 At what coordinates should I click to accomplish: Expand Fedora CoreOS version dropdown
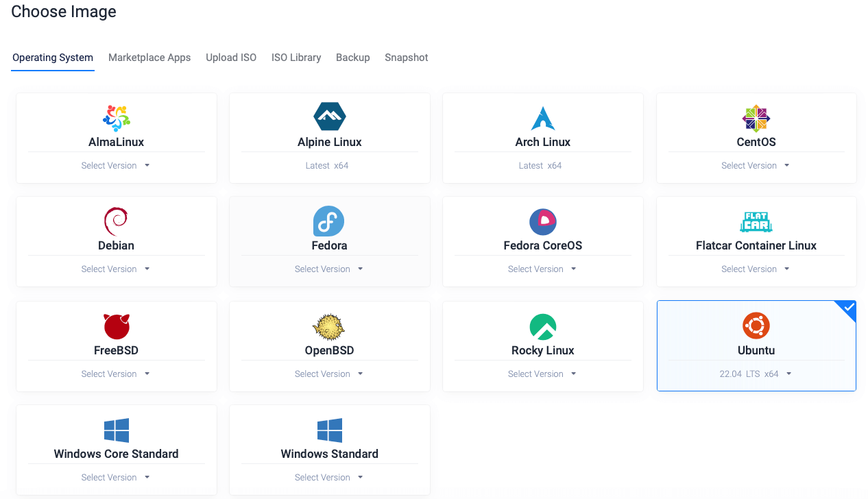click(542, 269)
